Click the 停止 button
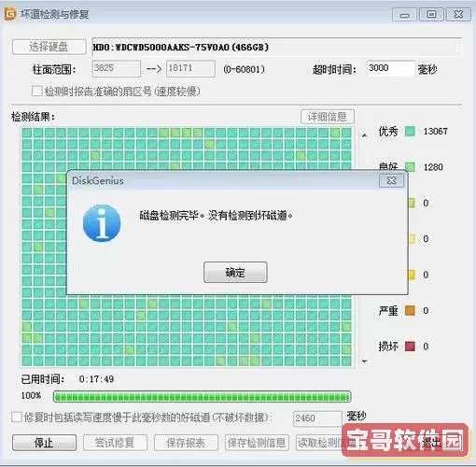 (x=44, y=443)
